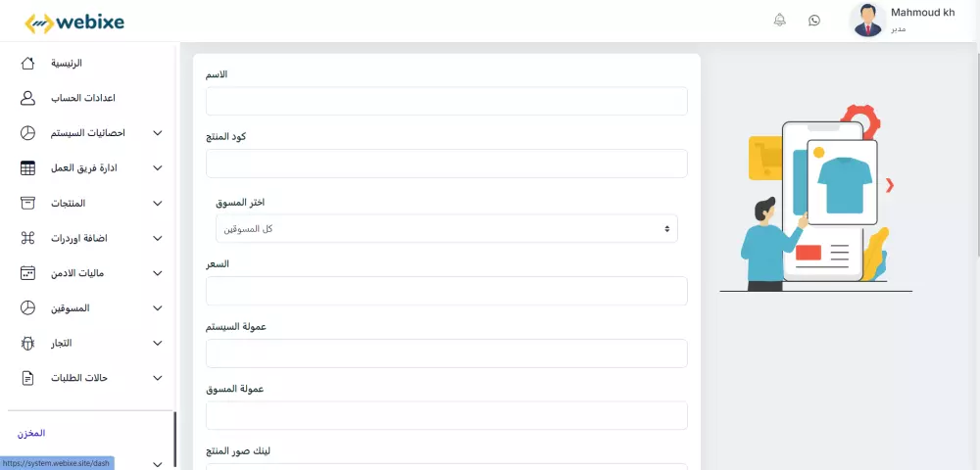Viewport: 980px width, 470px height.
Task: Expand chevron next to التجار
Action: (158, 343)
